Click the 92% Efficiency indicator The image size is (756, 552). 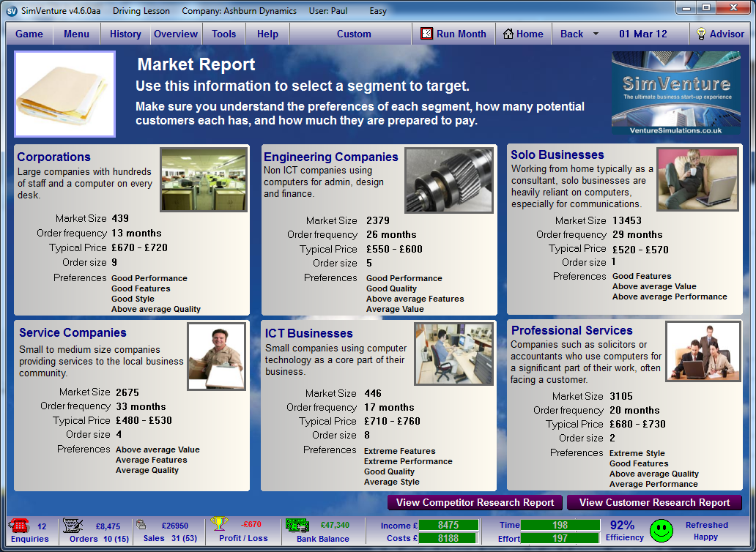click(x=624, y=530)
